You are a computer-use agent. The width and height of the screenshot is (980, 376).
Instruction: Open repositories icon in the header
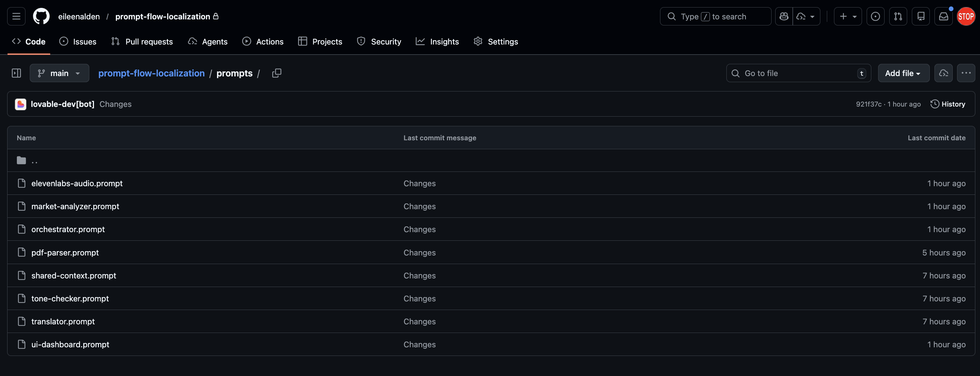[x=921, y=17]
